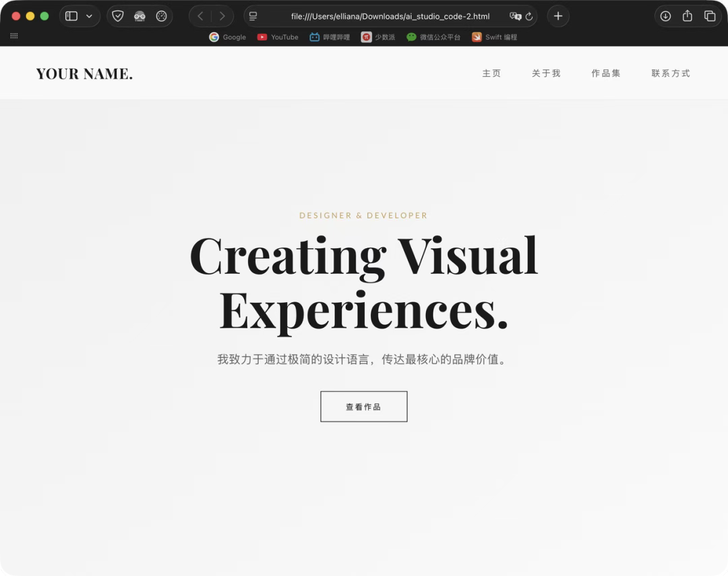Click the Share icon
The image size is (728, 576).
[687, 16]
